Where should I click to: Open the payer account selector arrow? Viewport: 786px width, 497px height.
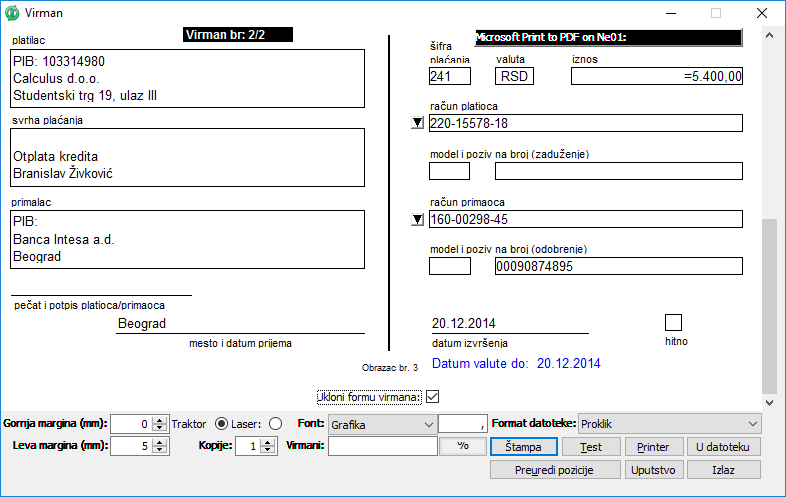(418, 124)
